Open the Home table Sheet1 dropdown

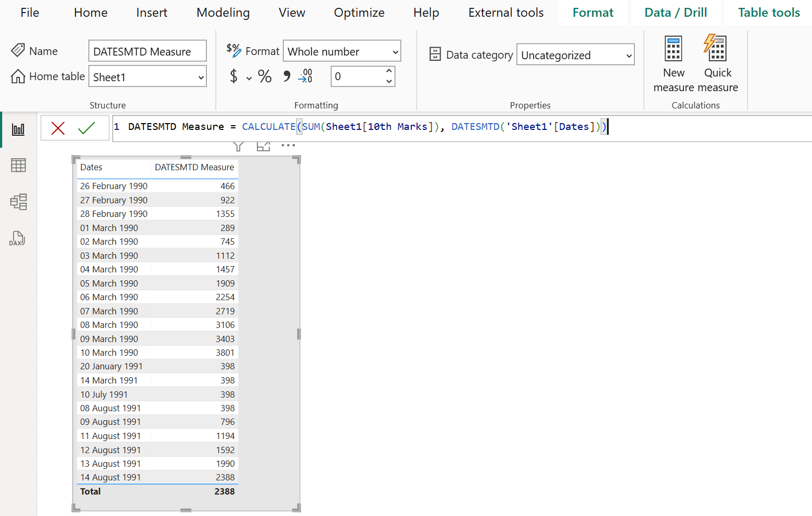pos(147,76)
